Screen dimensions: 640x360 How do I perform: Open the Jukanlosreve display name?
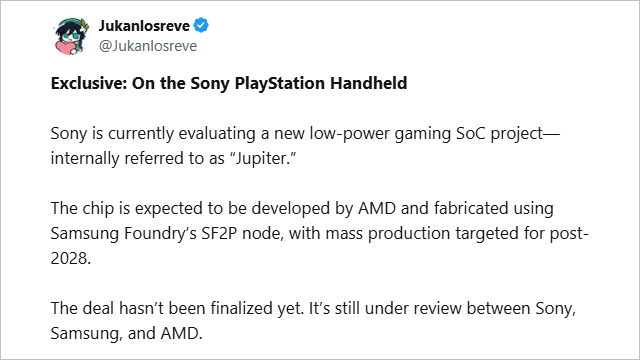[144, 26]
